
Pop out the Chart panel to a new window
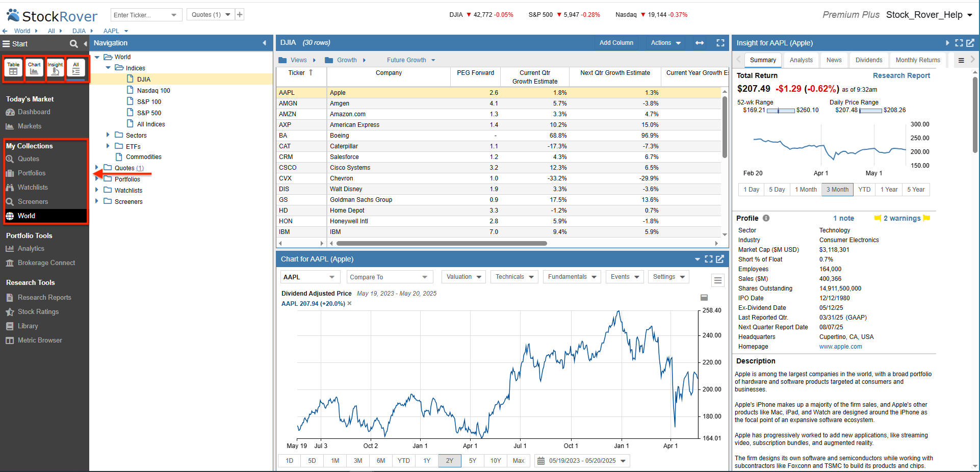pyautogui.click(x=720, y=259)
